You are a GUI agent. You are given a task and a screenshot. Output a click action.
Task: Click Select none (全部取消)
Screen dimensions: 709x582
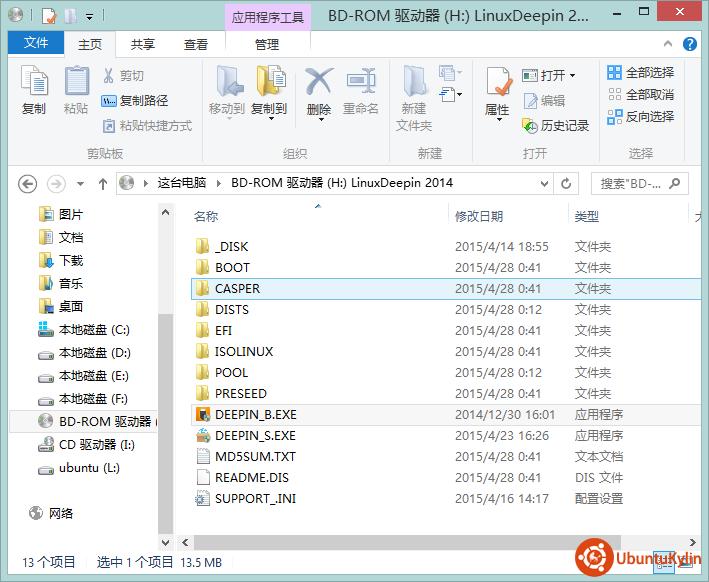point(640,95)
